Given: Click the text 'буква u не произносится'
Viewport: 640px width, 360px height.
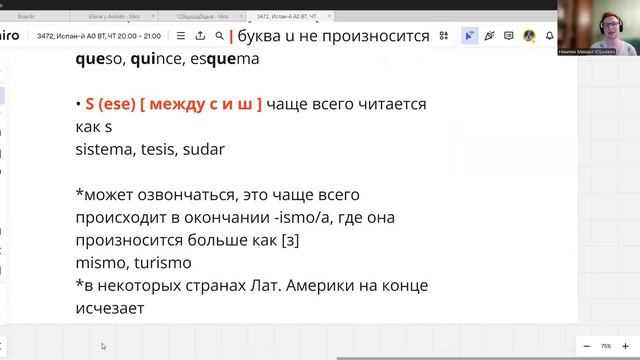Looking at the screenshot, I should pyautogui.click(x=333, y=36).
